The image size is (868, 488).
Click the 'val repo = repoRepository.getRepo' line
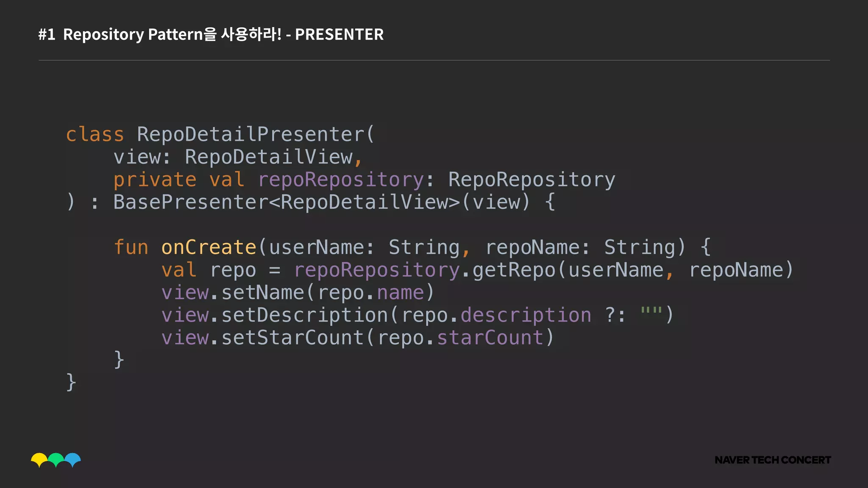477,270
